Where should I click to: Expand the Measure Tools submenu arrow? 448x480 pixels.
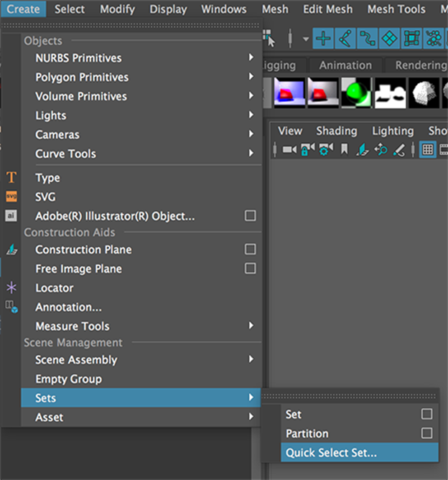click(251, 326)
